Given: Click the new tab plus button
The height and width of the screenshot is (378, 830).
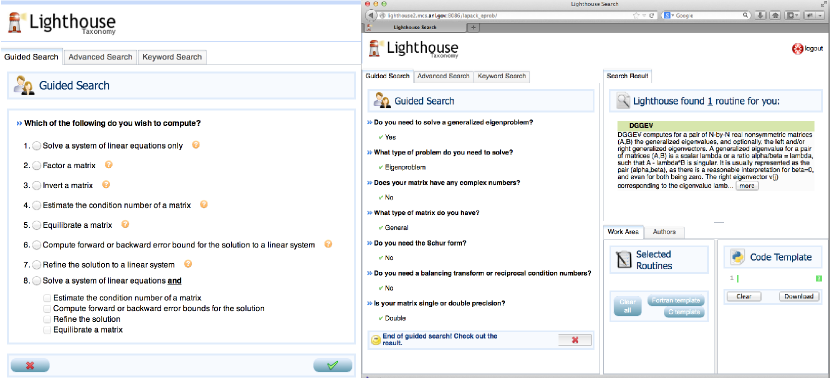Looking at the screenshot, I should [473, 27].
